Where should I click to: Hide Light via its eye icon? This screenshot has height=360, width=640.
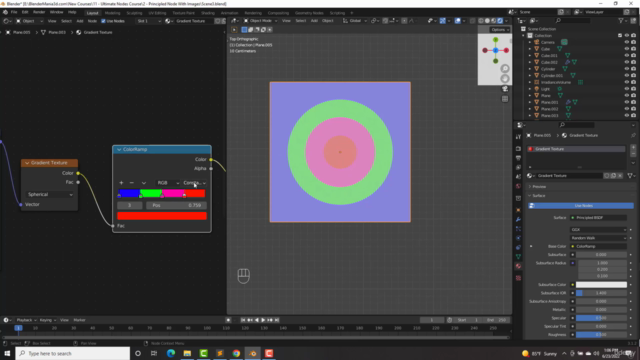[x=627, y=89]
